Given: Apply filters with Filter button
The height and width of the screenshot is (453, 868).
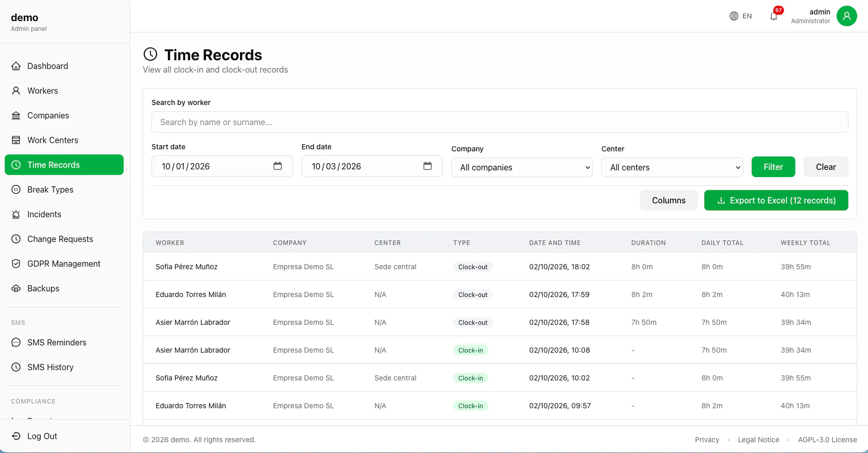Looking at the screenshot, I should (x=773, y=167).
